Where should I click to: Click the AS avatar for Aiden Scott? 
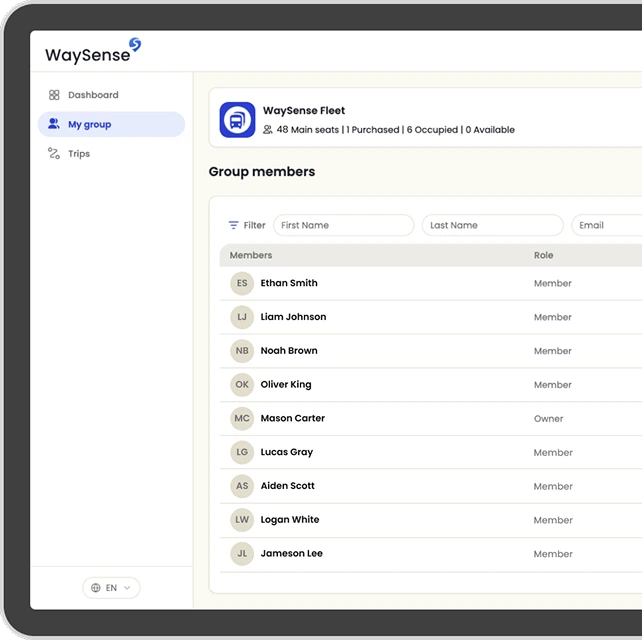tap(242, 486)
